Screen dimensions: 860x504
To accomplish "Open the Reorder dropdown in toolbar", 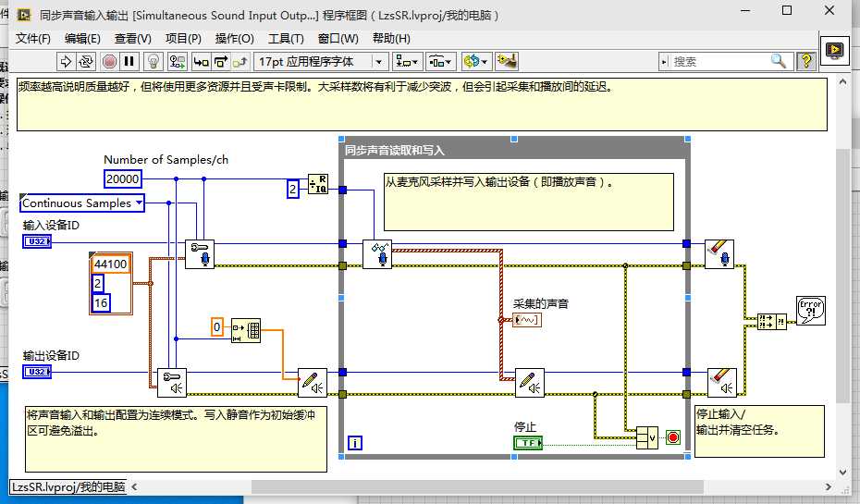I will pyautogui.click(x=475, y=61).
